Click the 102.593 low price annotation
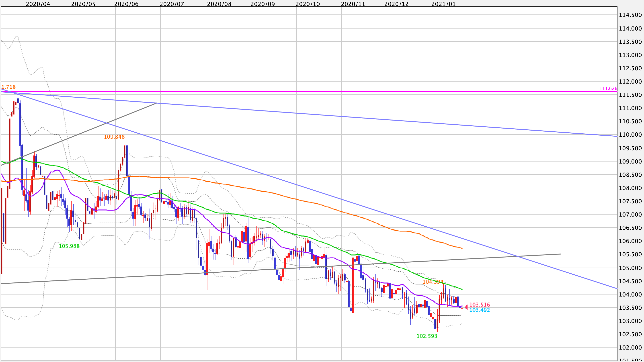The image size is (644, 362). 427,336
